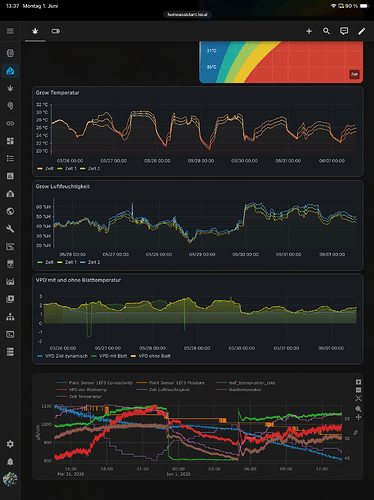
Task: Toggle VPD ohne Blatt legend entry
Action: pos(151,356)
